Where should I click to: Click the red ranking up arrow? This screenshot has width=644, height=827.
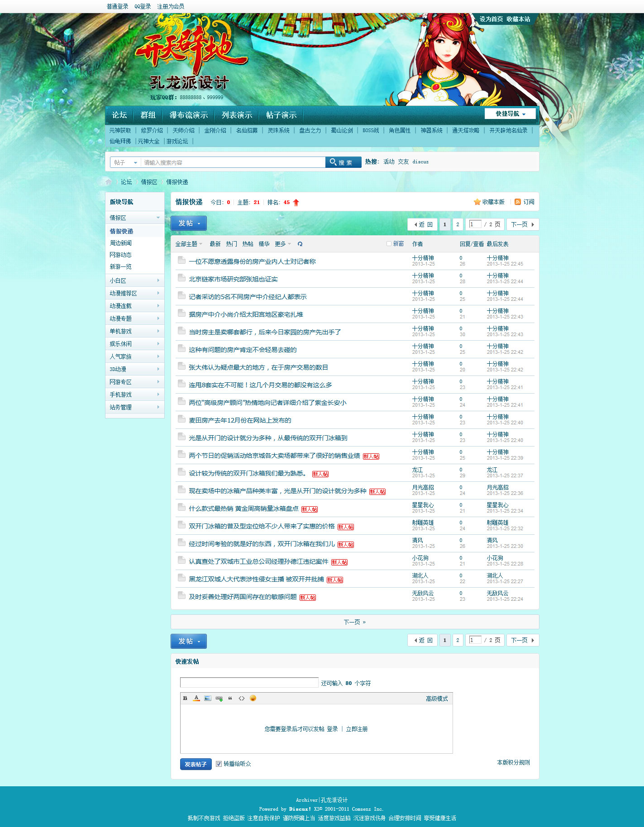click(296, 202)
